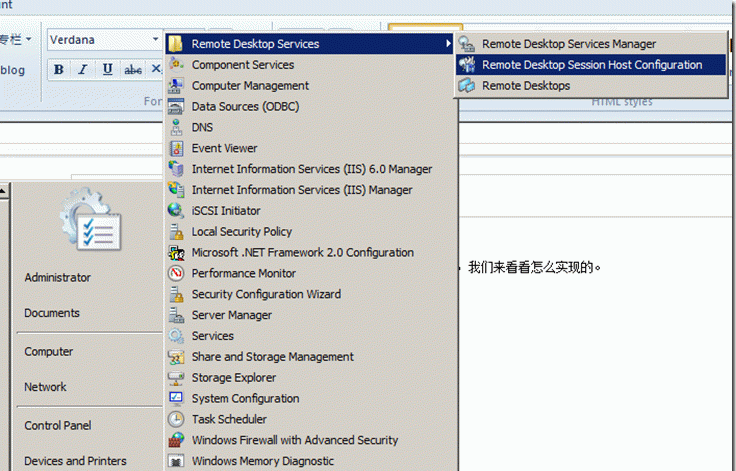This screenshot has width=736, height=471.
Task: Click the Component Services icon
Action: (x=176, y=64)
